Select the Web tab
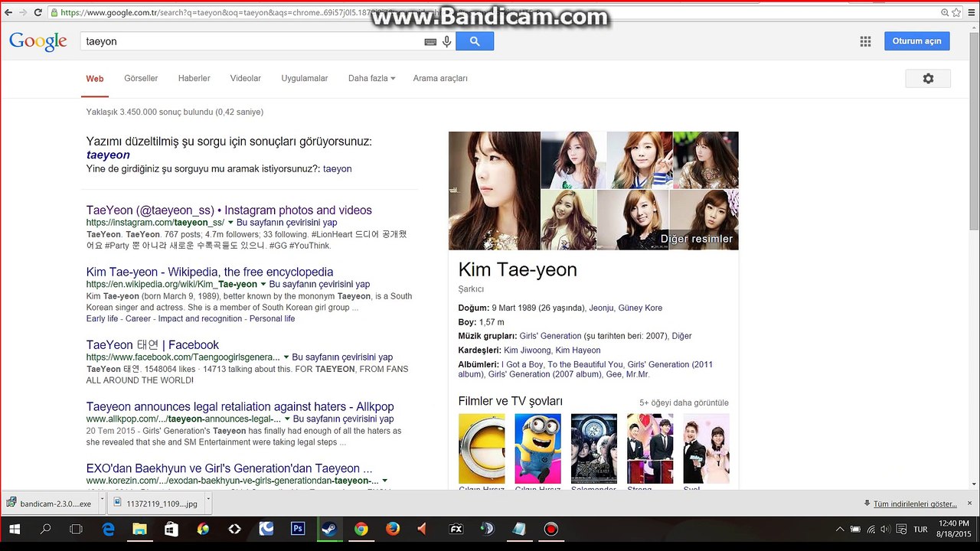The width and height of the screenshot is (980, 551). pos(95,78)
